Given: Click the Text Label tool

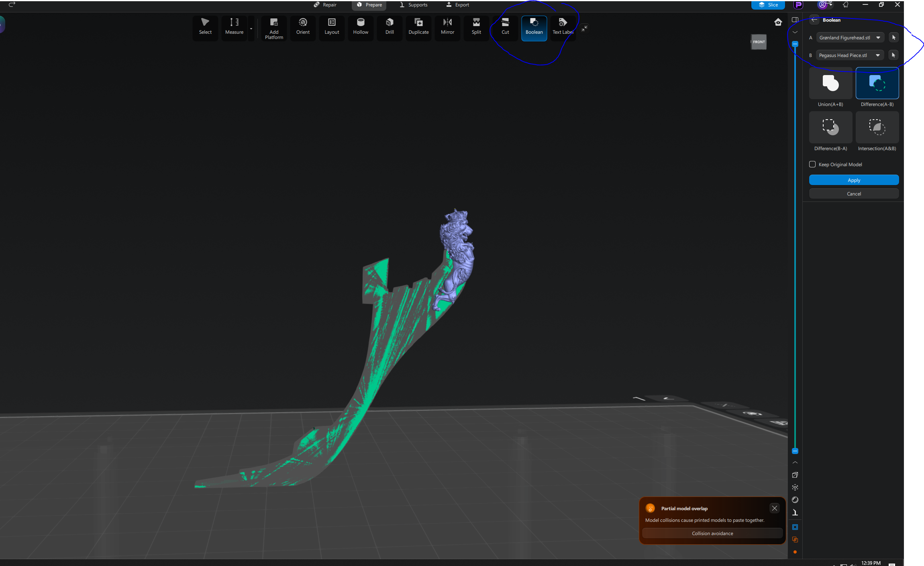Looking at the screenshot, I should tap(563, 26).
